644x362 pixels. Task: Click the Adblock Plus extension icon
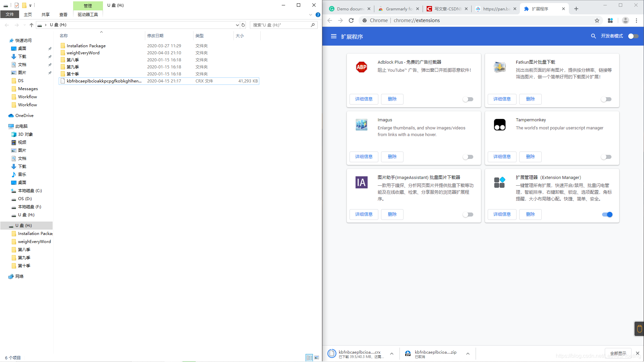tap(361, 67)
